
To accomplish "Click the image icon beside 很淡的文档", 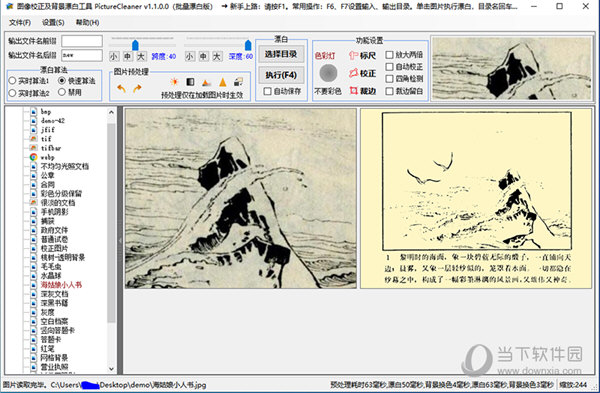I will click(x=34, y=202).
